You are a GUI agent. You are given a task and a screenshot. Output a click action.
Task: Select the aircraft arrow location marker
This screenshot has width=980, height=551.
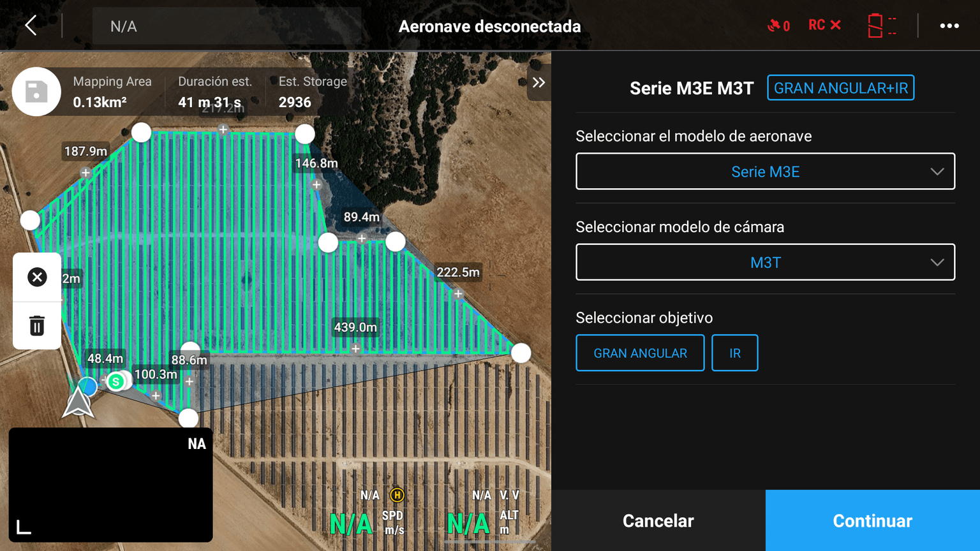click(78, 403)
